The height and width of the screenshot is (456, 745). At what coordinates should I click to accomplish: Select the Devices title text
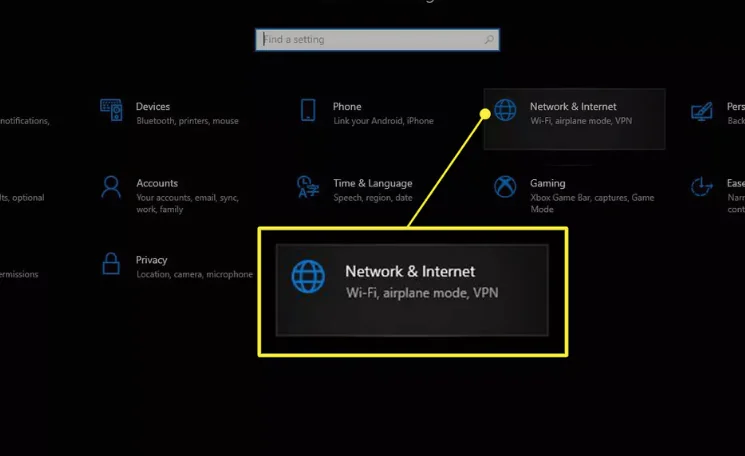pyautogui.click(x=153, y=106)
